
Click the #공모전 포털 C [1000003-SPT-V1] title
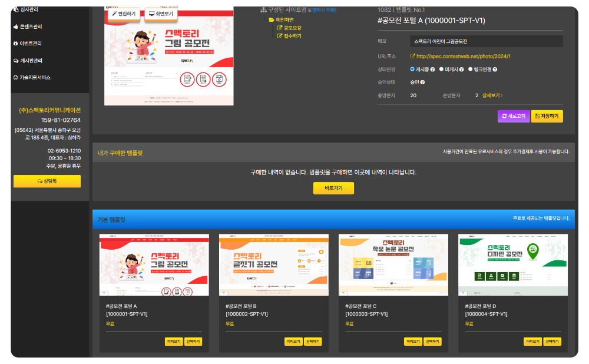(x=366, y=310)
